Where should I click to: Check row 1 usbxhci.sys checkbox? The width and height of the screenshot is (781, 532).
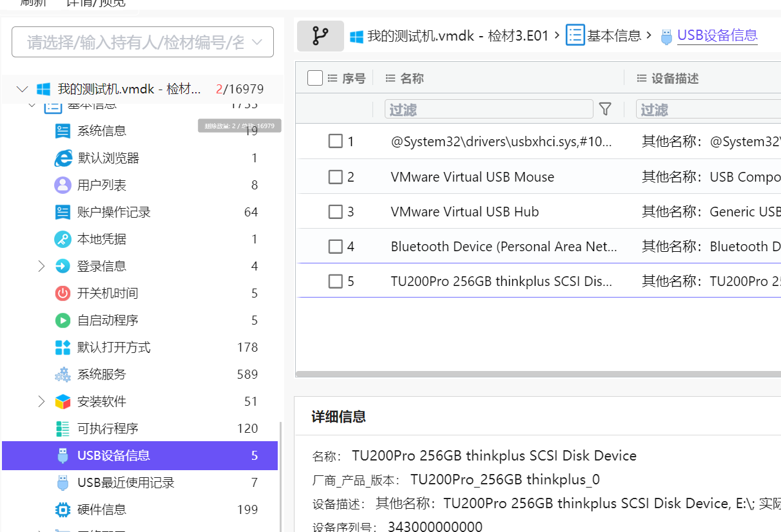pyautogui.click(x=335, y=141)
